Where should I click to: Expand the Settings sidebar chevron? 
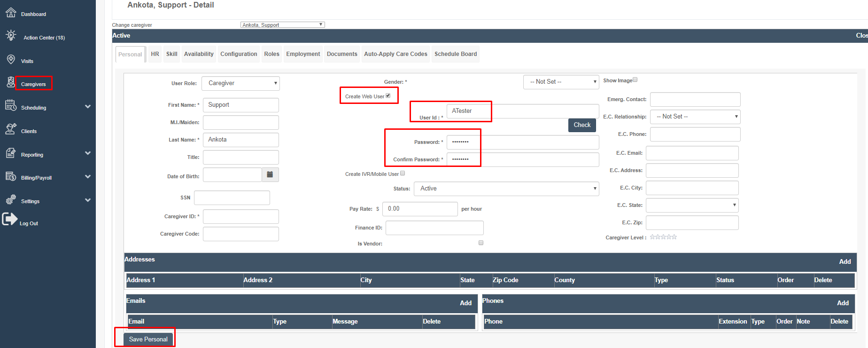(x=88, y=200)
